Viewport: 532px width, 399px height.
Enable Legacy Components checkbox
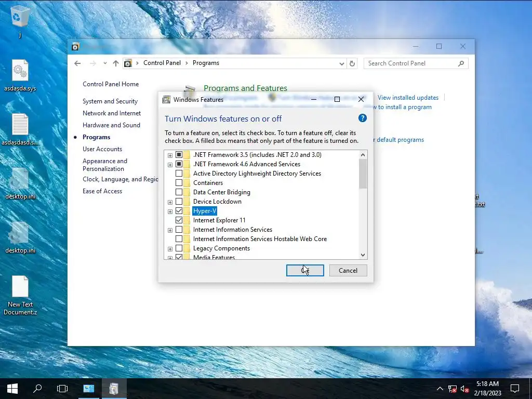coord(179,248)
